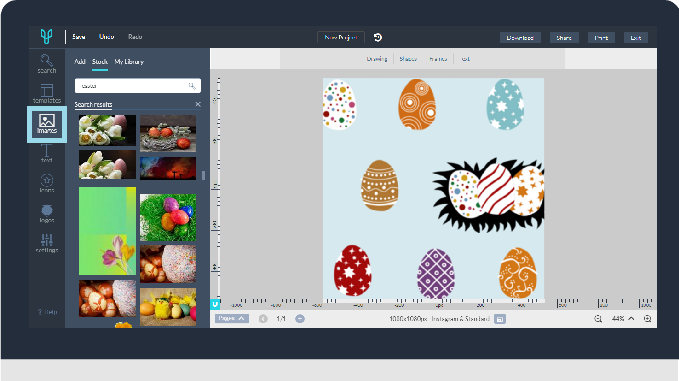
Task: Select white tulips top-left thumbnail
Action: pos(107,130)
